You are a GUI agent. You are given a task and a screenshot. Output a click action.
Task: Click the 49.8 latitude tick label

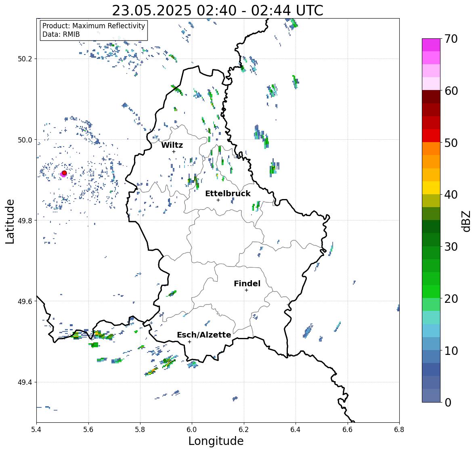[25, 220]
